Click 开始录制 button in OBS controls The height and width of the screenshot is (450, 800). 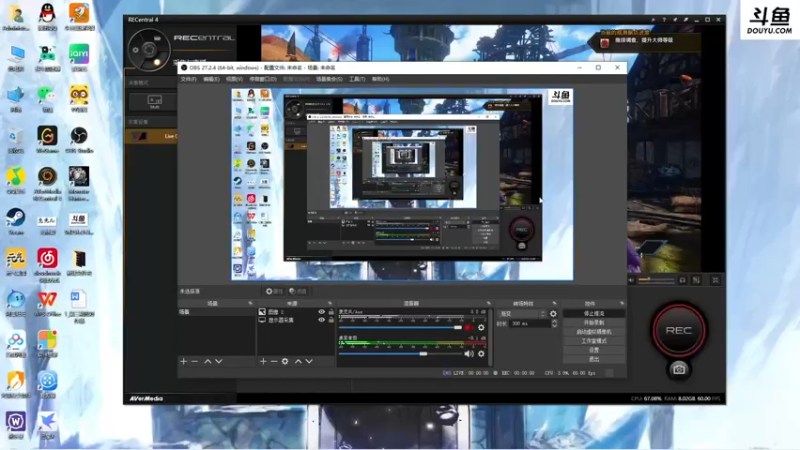coord(594,322)
